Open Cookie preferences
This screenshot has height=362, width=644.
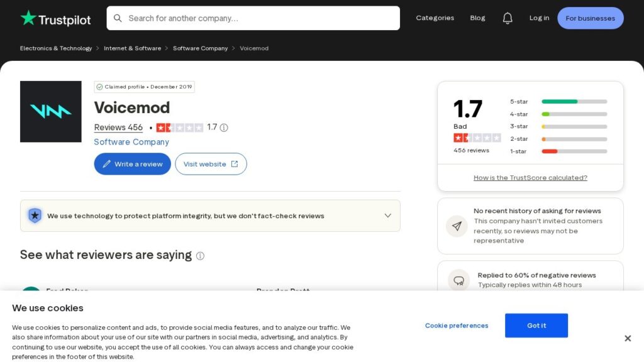click(457, 326)
